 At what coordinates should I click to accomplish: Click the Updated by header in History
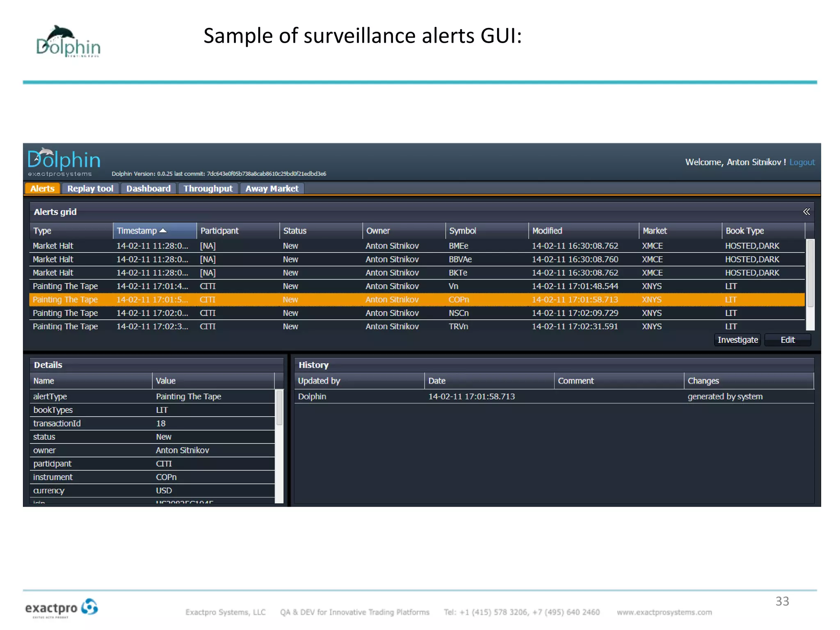[359, 381]
